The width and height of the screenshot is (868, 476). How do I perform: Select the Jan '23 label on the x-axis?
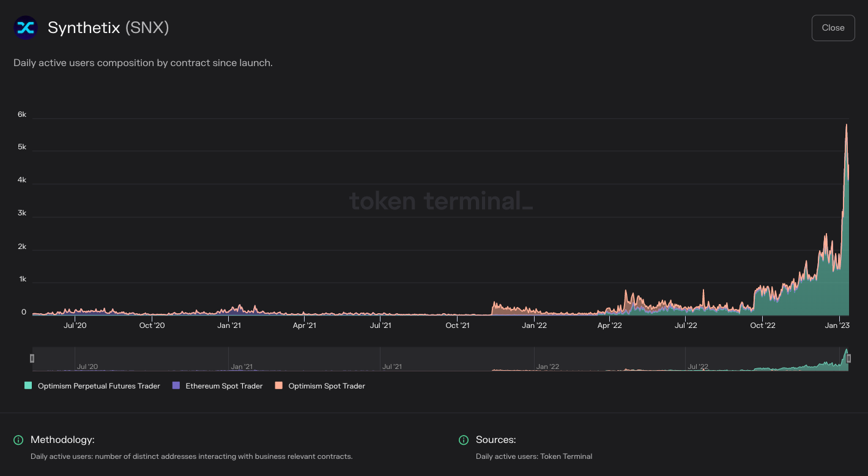pos(837,325)
